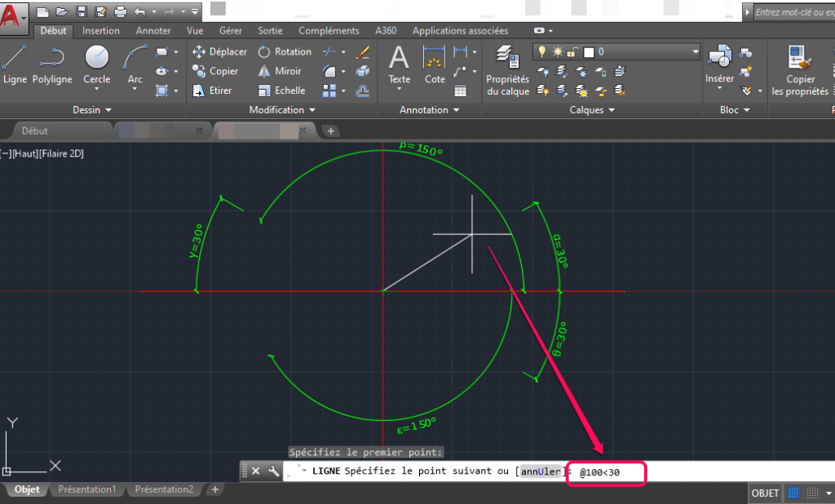Select the Polyligne tool
This screenshot has height=504, width=835.
point(52,64)
